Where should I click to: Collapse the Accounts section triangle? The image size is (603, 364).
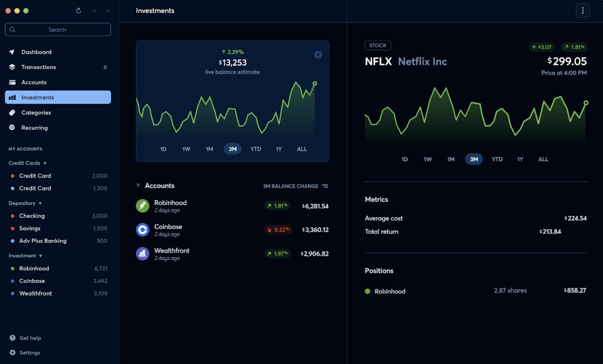click(138, 186)
